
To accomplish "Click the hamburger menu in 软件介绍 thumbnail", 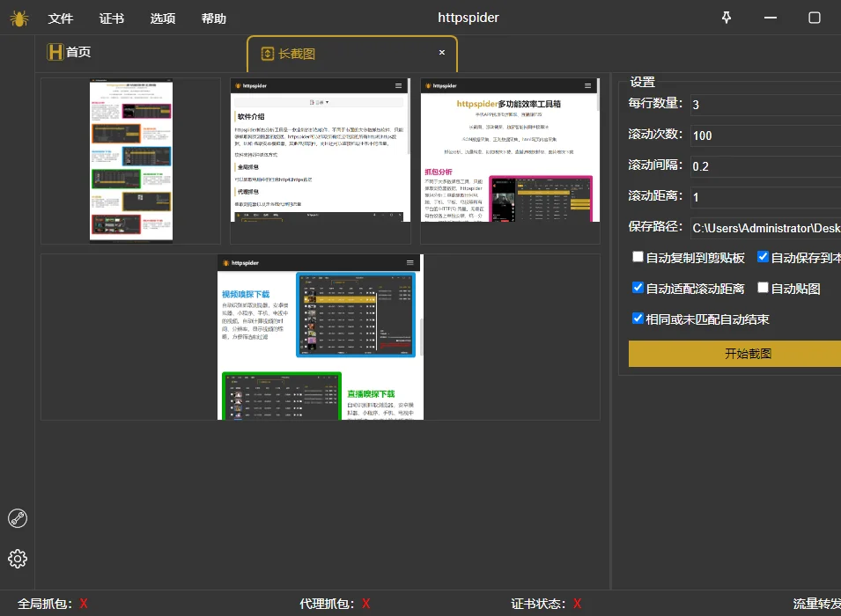I will 399,85.
